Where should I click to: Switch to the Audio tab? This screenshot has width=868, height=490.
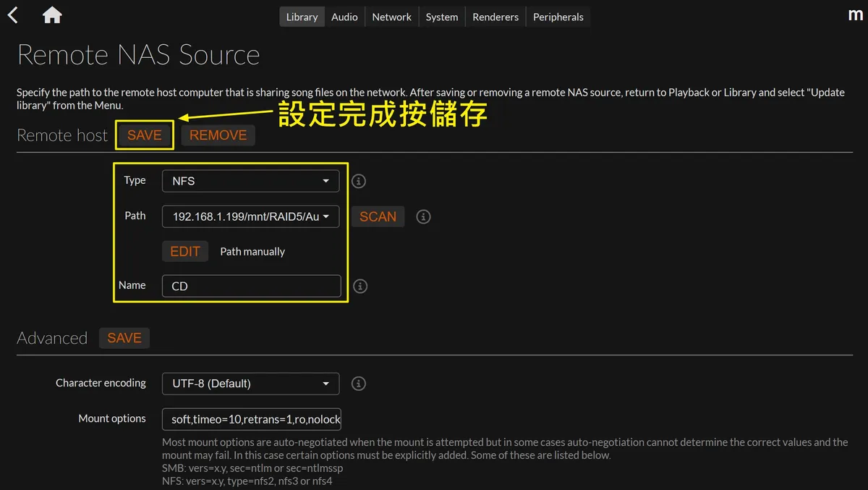(344, 17)
